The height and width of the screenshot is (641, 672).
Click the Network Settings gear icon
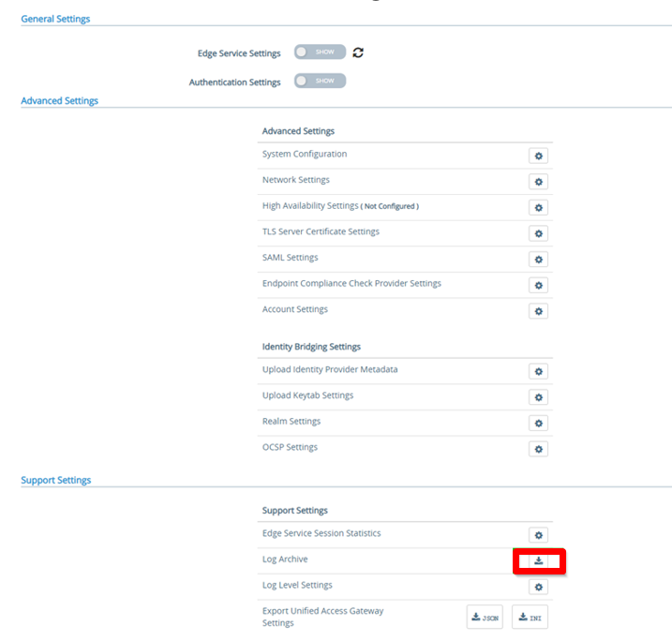tap(538, 182)
